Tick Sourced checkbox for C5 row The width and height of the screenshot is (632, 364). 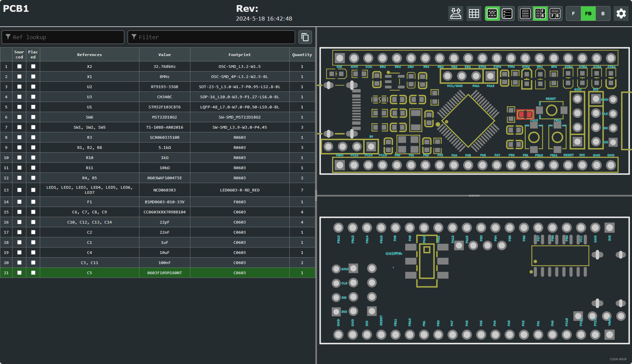click(x=19, y=273)
